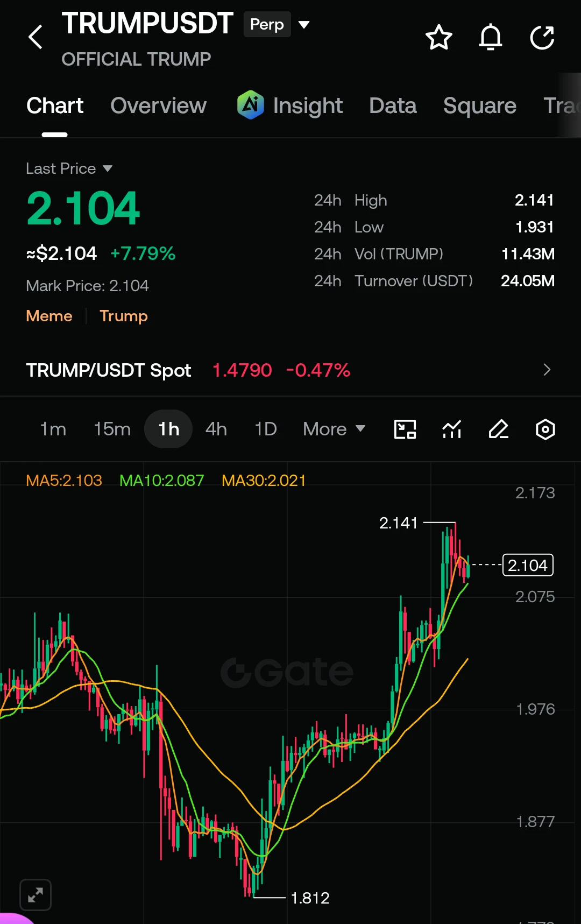581x924 pixels.
Task: Open the AI Insight logo icon
Action: click(251, 105)
